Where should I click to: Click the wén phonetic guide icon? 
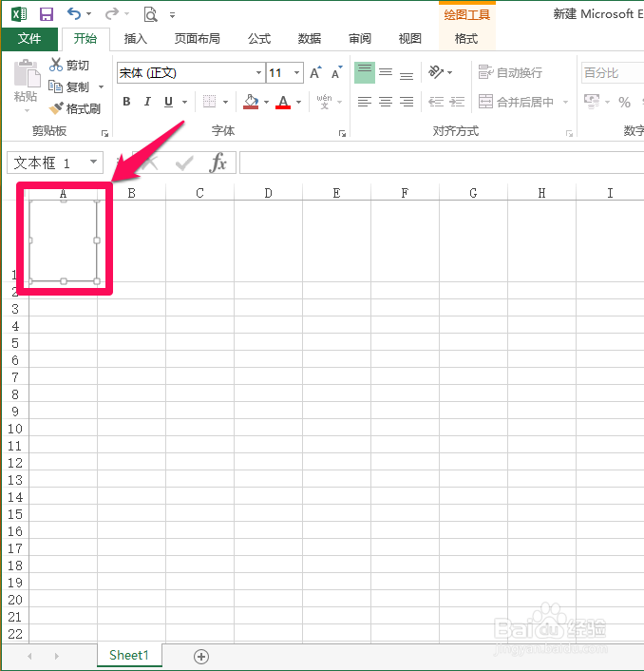pyautogui.click(x=324, y=102)
